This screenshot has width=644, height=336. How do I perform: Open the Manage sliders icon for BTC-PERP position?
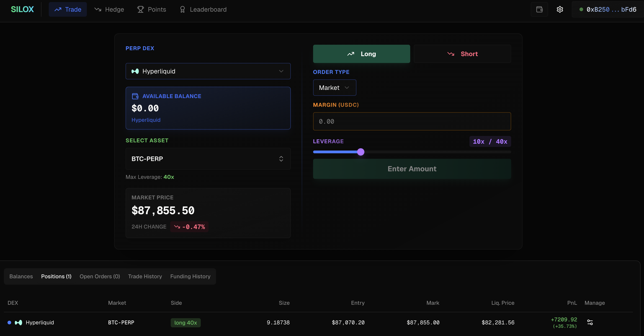point(590,322)
